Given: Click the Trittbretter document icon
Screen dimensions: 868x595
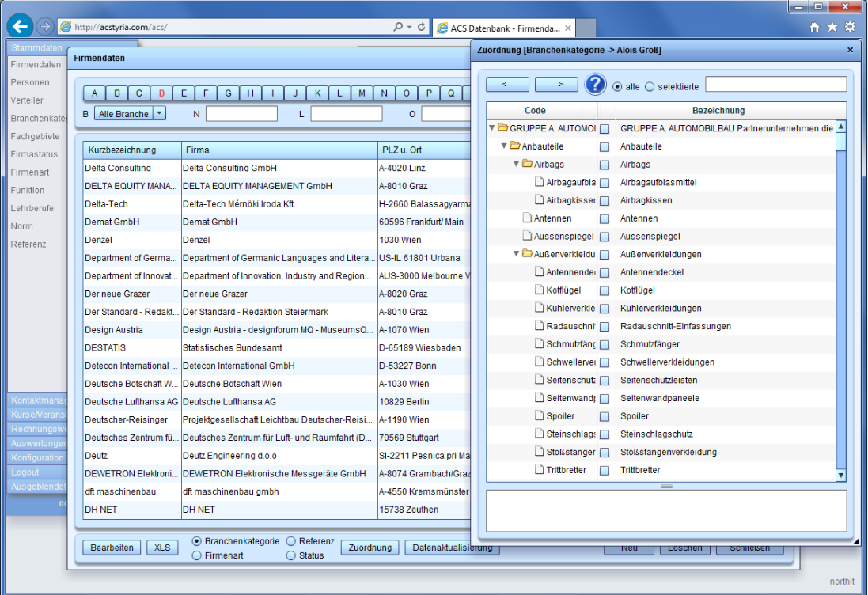Looking at the screenshot, I should coord(539,469).
